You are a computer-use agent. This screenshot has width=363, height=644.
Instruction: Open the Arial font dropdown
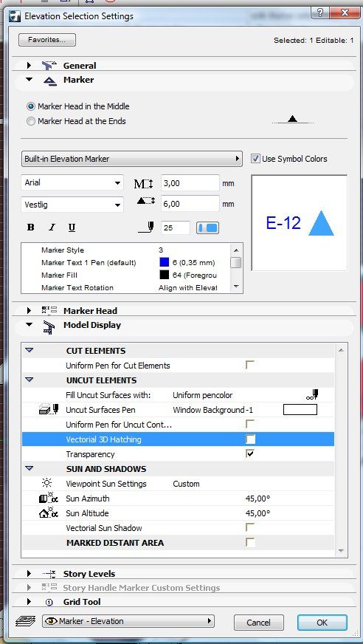pos(72,182)
